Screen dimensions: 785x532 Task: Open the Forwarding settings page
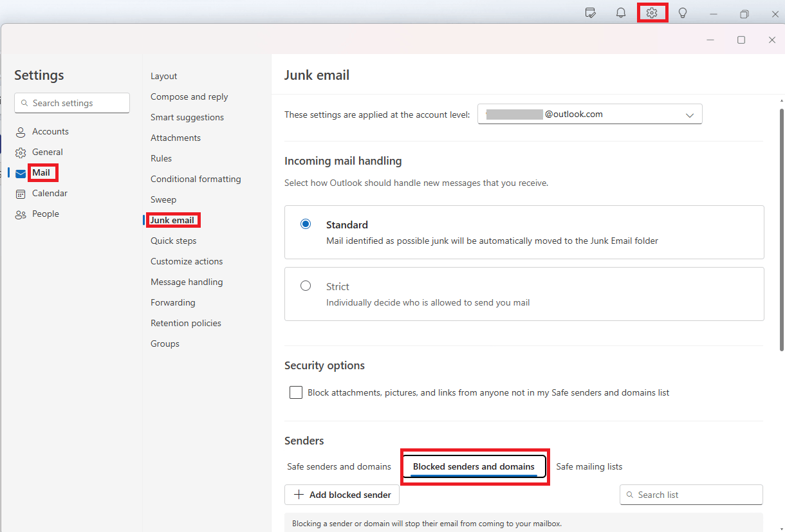tap(172, 302)
